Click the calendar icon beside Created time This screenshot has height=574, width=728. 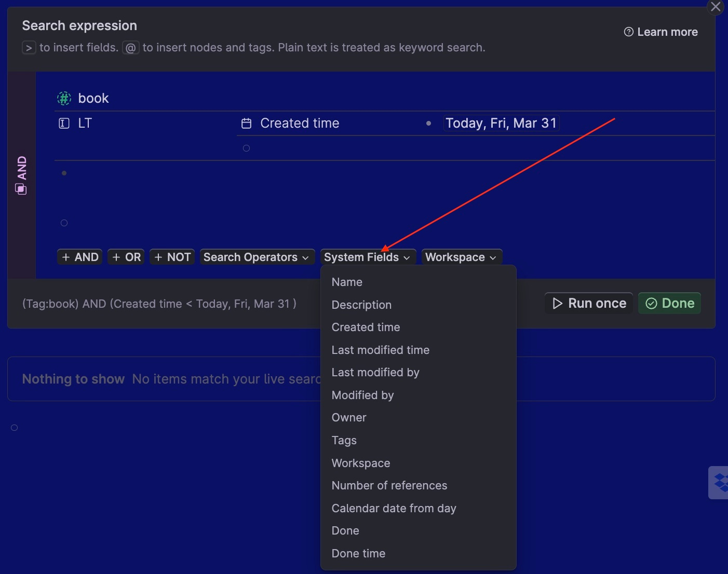246,123
